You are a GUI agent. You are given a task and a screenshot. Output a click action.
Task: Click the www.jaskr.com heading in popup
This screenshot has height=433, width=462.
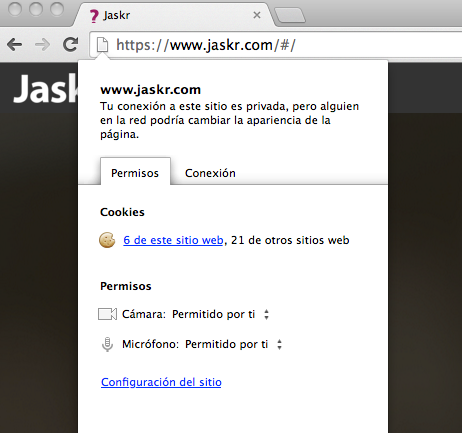pos(151,89)
